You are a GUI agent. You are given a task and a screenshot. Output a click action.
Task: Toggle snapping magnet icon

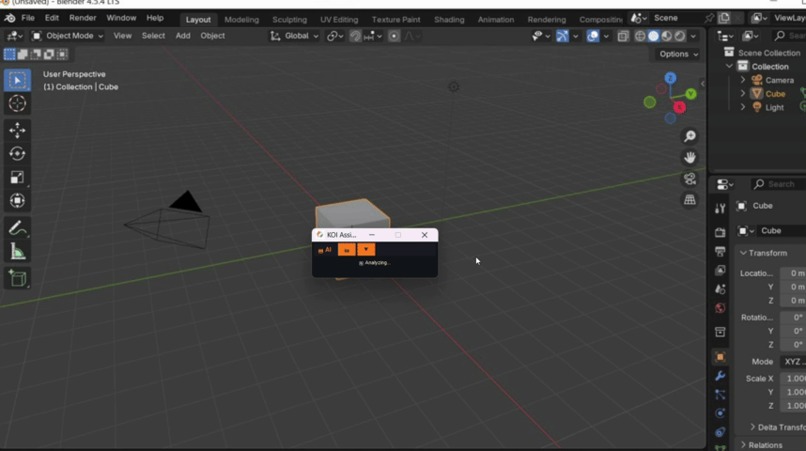coord(355,36)
